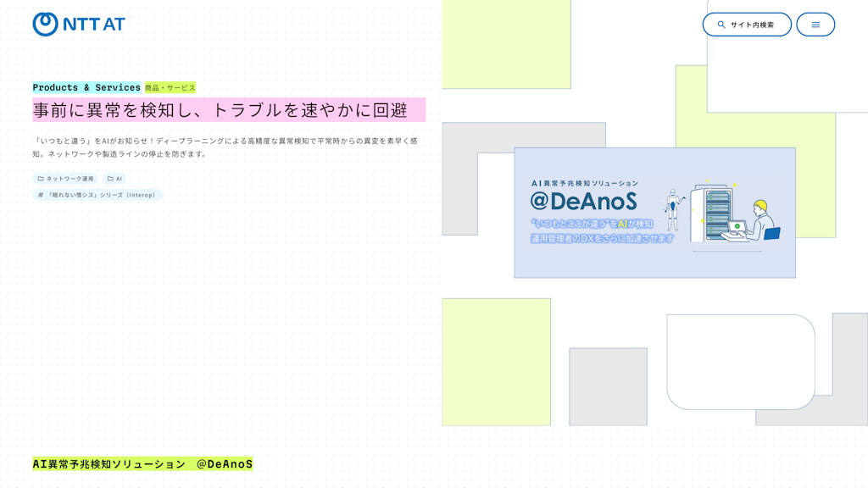The image size is (868, 488).
Task: Click the AI異常予兆検知ソリューション @DeAnoS bottom heading
Action: pyautogui.click(x=142, y=464)
